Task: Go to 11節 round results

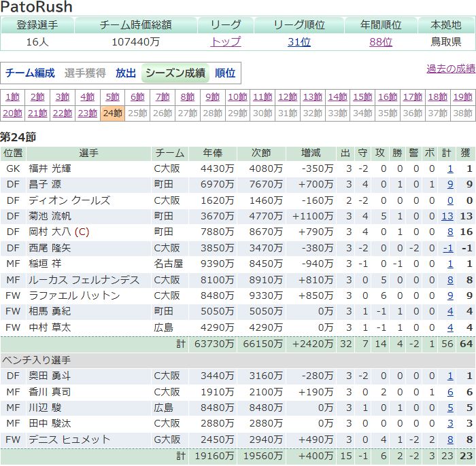Action: click(262, 97)
